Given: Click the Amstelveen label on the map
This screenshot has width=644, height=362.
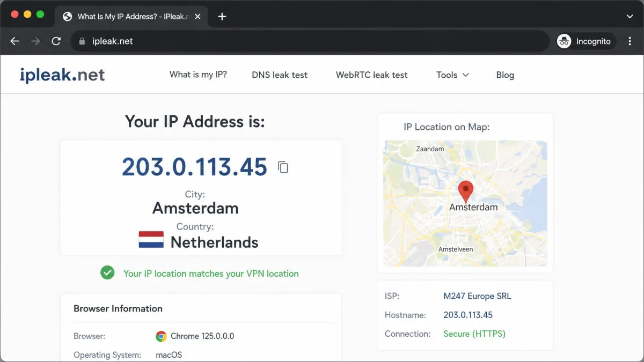Looking at the screenshot, I should point(456,249).
